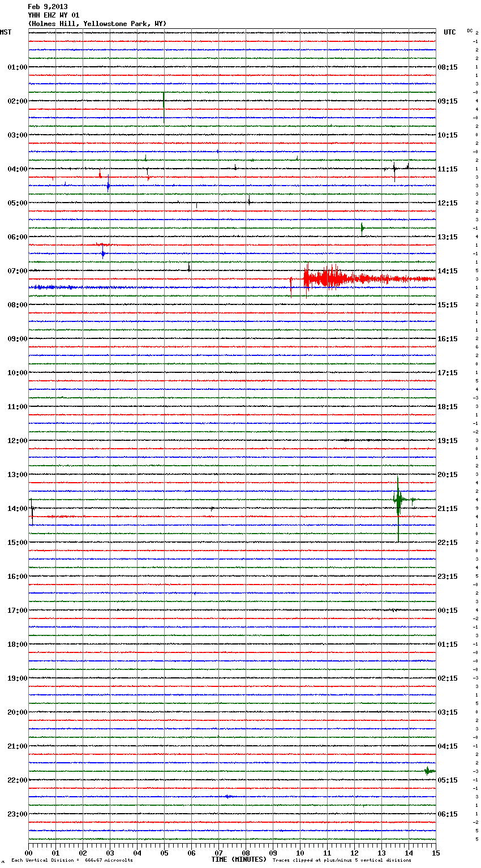Click the "DC" column header
The height and width of the screenshot is (868, 481).
click(470, 31)
